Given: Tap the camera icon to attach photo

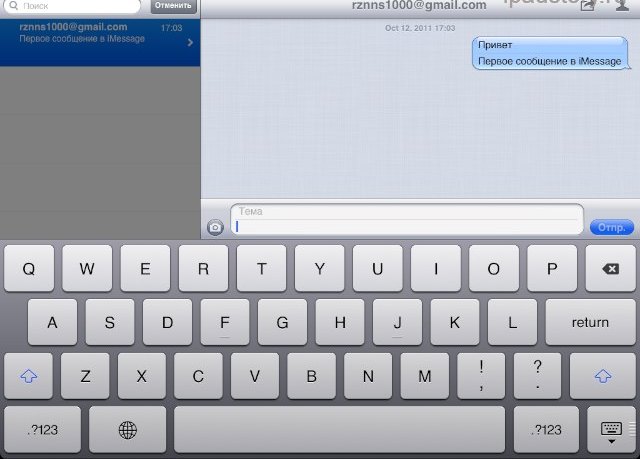Looking at the screenshot, I should click(215, 227).
